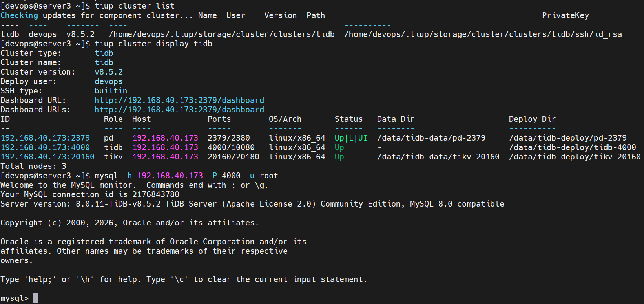Click the private key path ending id_rsa
644x304 pixels.
tap(483, 34)
